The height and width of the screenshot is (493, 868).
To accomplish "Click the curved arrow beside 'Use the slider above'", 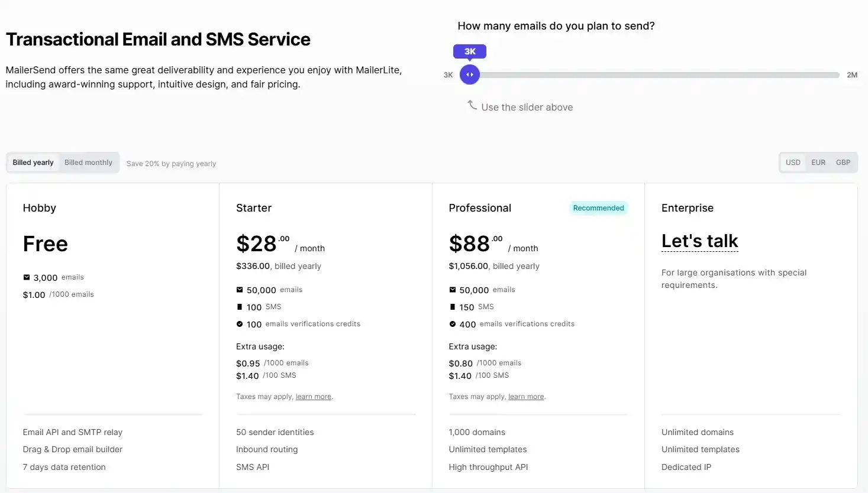I will point(472,105).
